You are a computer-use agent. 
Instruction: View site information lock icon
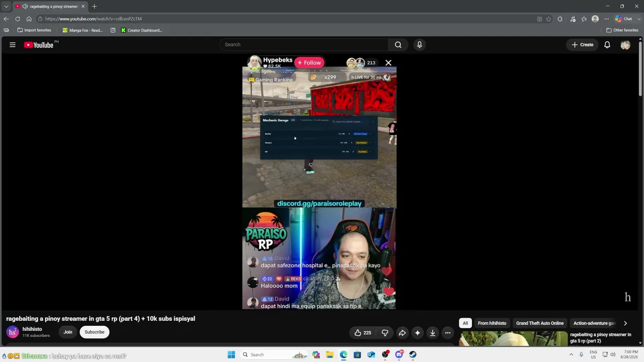click(x=40, y=19)
